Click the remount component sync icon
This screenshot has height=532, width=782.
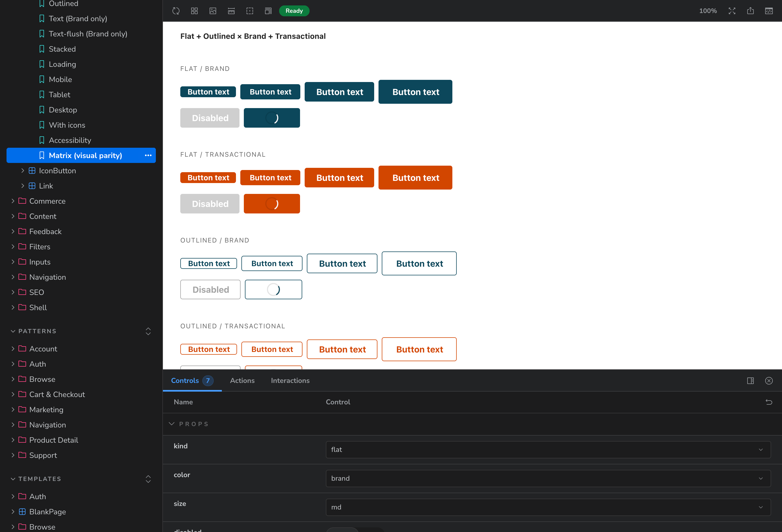click(x=176, y=11)
